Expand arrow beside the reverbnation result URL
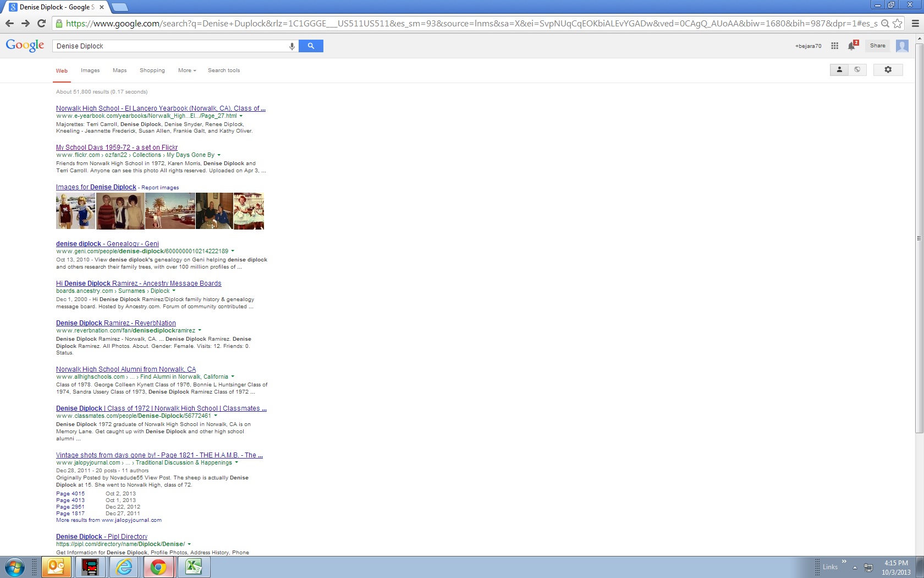 pyautogui.click(x=200, y=330)
